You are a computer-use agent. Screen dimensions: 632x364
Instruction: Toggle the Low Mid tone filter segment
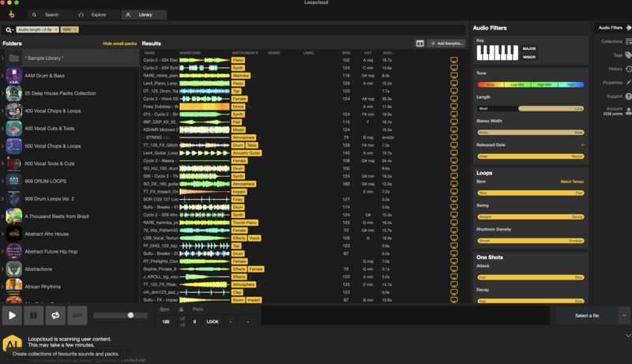click(517, 84)
